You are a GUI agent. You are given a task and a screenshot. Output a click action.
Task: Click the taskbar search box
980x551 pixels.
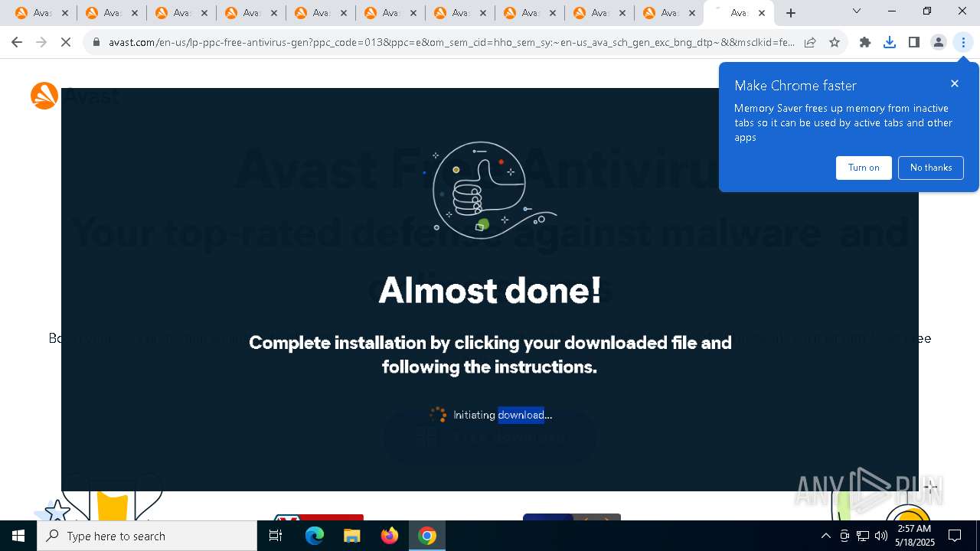pyautogui.click(x=147, y=536)
